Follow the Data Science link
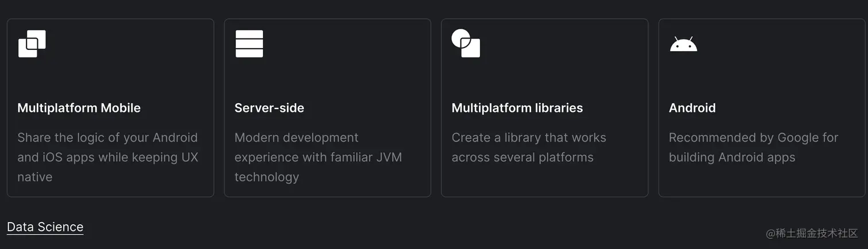Screen dimensions: 868x249 [45, 227]
